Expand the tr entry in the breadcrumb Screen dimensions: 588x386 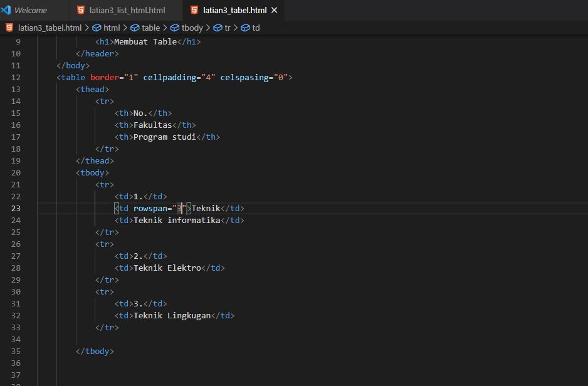pos(229,28)
